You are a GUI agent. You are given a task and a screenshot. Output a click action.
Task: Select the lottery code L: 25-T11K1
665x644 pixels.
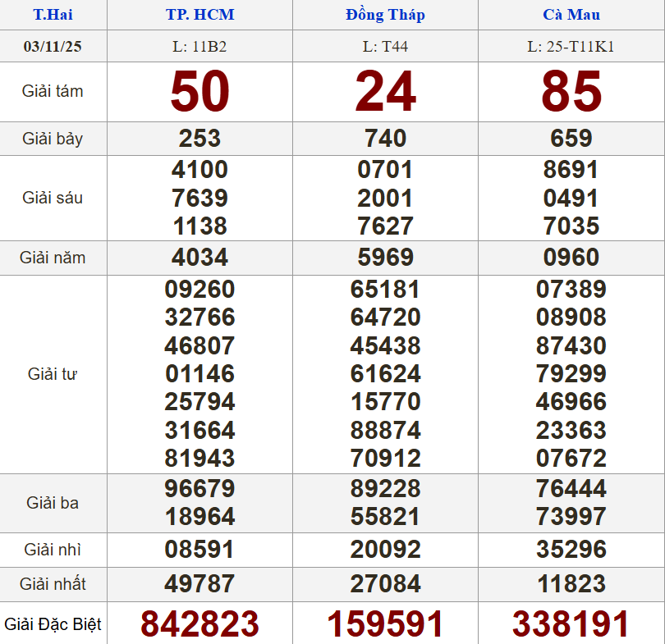coord(571,47)
